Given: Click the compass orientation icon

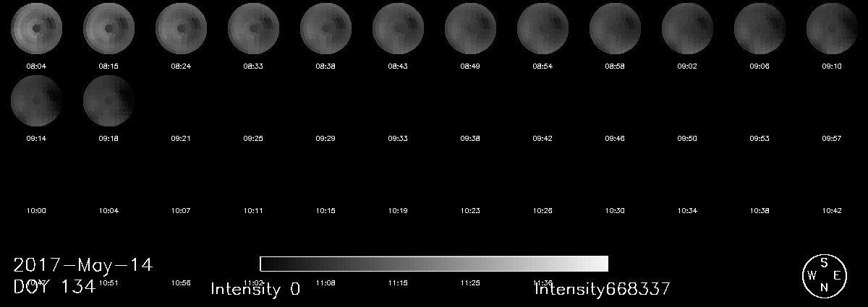Looking at the screenshot, I should (x=824, y=275).
